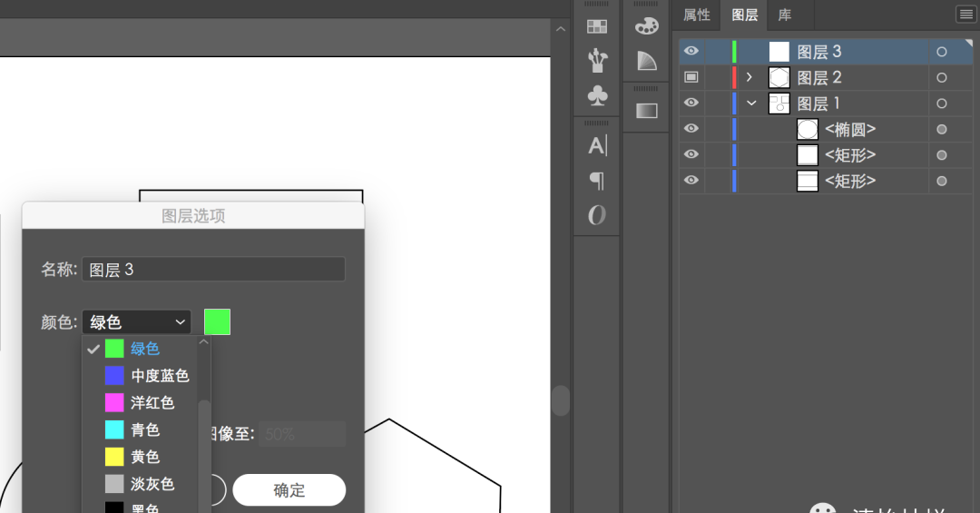Select the <椭圆> sublayer name
Viewport: 980px width, 513px height.
click(x=850, y=130)
